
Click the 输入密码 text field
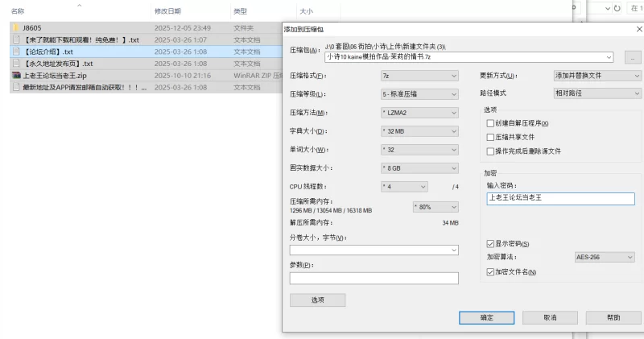560,198
